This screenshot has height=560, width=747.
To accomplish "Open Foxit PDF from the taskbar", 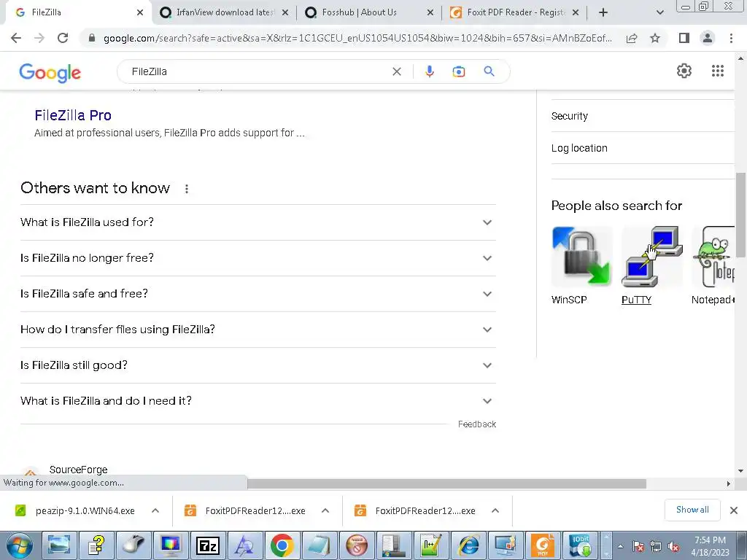I will (x=542, y=545).
